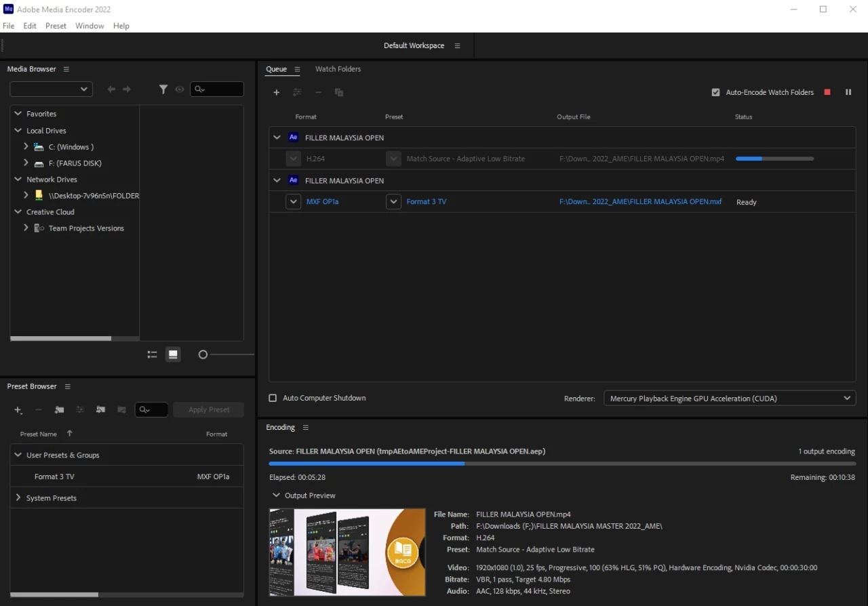Screen dimensions: 868x606
Task: Click the Encoding panel progress bar
Action: (562, 464)
